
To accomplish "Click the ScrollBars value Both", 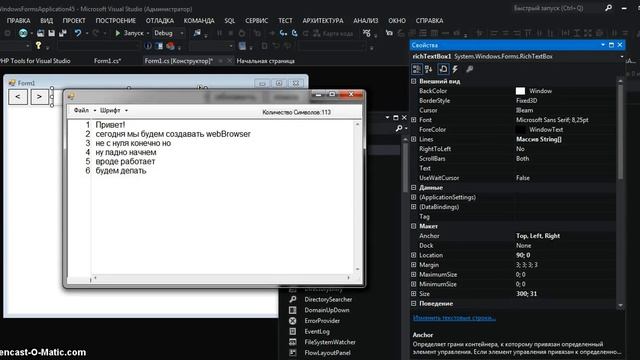I will [522, 158].
